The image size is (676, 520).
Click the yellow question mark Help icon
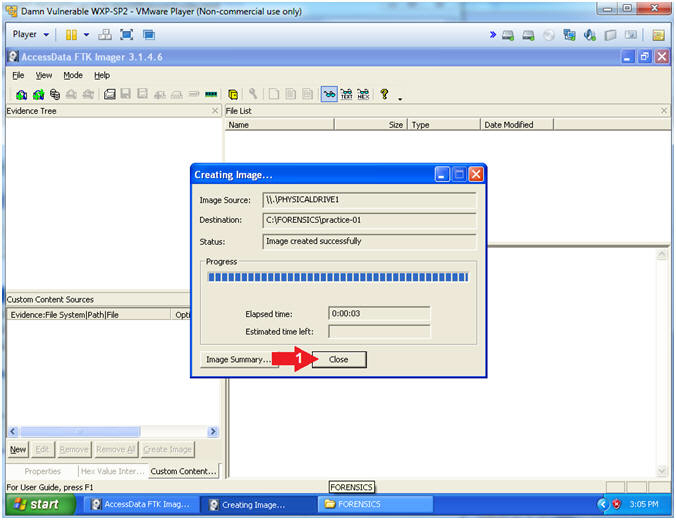coord(384,94)
